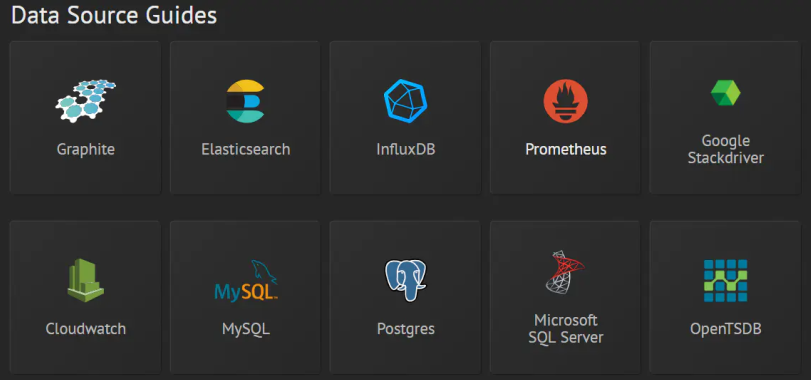Open the InfluxDB blue polyhedron icon
The image size is (811, 380).
point(406,101)
